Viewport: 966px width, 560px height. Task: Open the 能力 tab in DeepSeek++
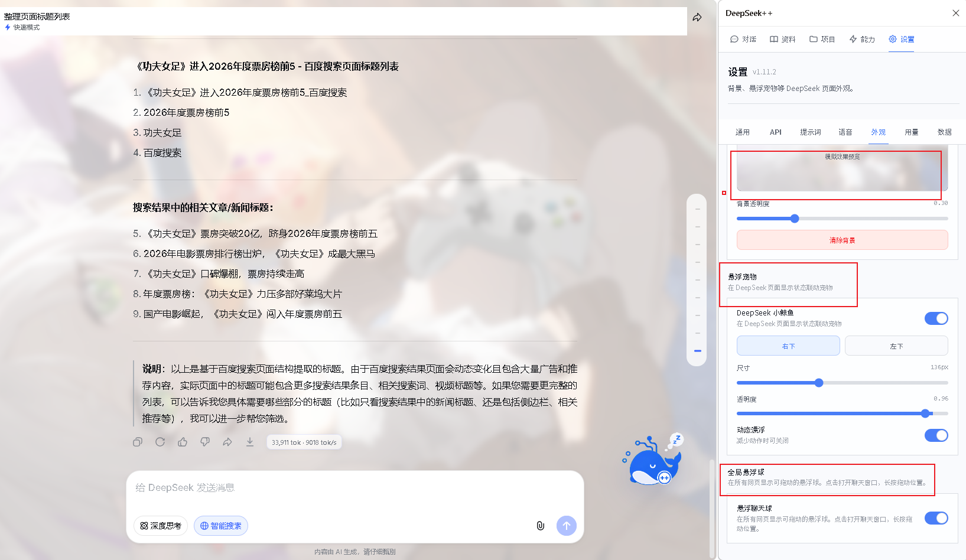pyautogui.click(x=862, y=39)
